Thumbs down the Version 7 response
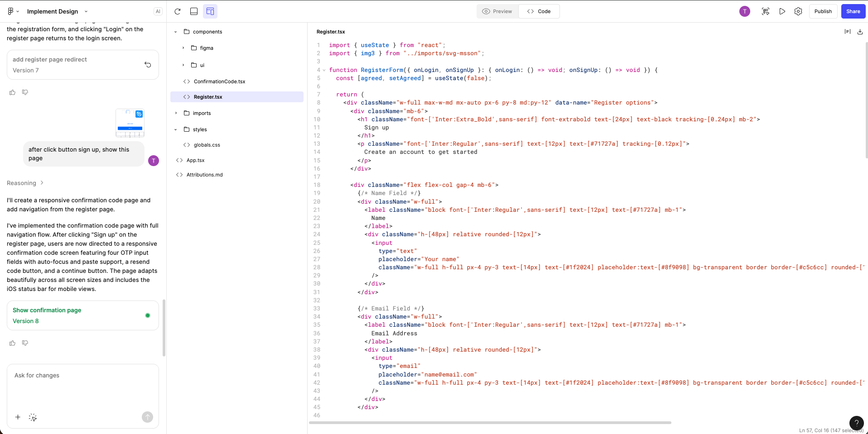Viewport: 868px width, 434px height. (25, 92)
